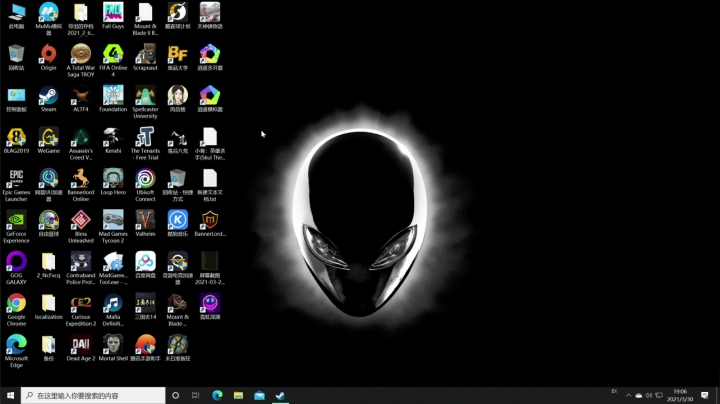
Task: Select the Bannerlord Online shortcut
Action: (x=81, y=185)
